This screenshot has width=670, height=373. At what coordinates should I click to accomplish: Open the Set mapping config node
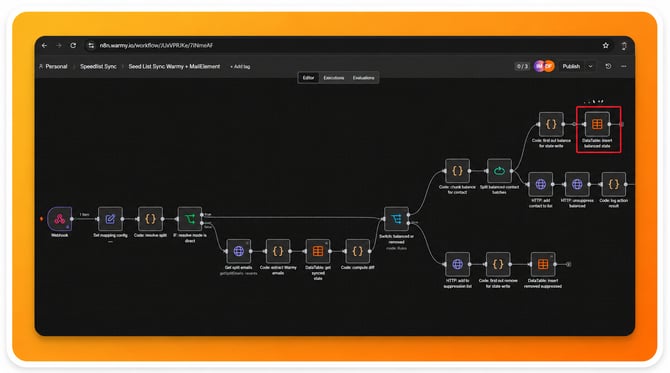(110, 219)
